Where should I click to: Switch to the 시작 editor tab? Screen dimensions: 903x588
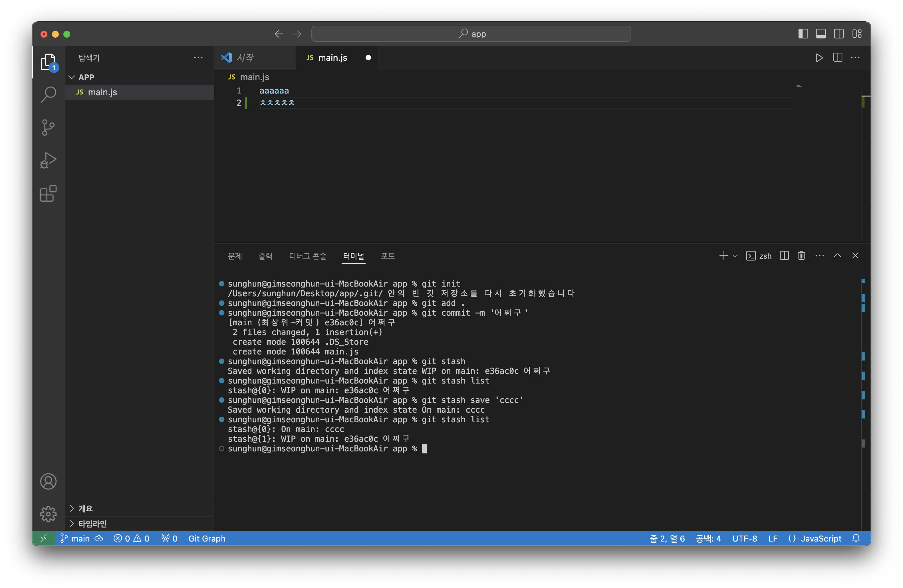pos(245,58)
